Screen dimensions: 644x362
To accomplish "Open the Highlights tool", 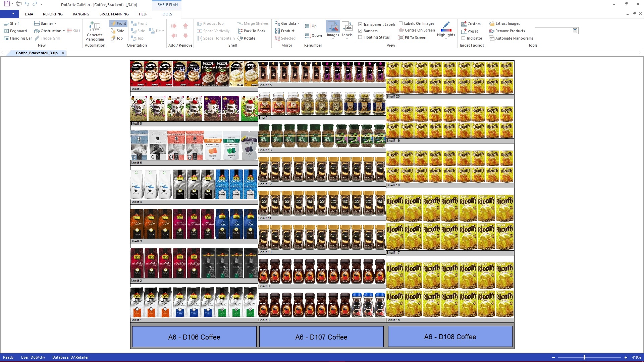I will [x=446, y=29].
